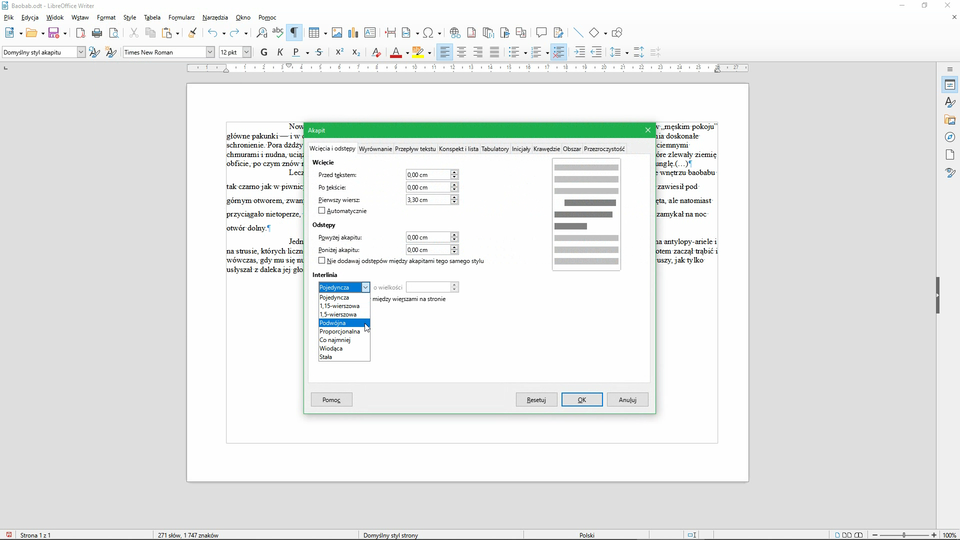Click the Center alignment toolbar icon

pyautogui.click(x=461, y=52)
